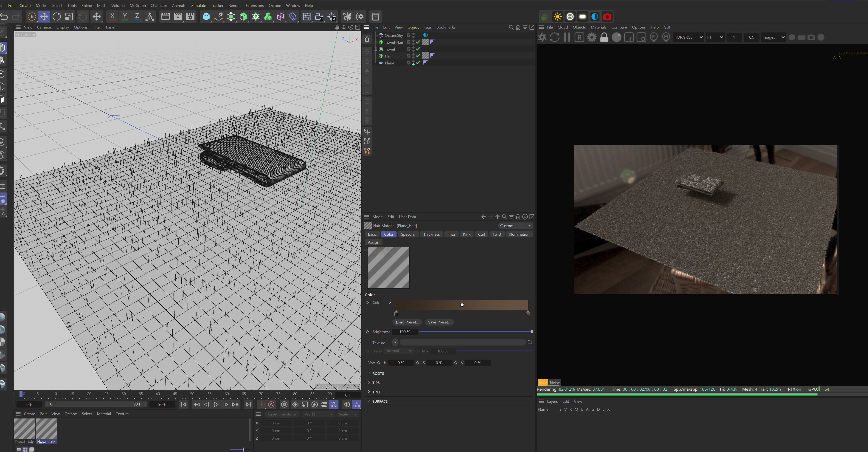The width and height of the screenshot is (868, 452).
Task: Activate the Live Selection tool
Action: (32, 17)
